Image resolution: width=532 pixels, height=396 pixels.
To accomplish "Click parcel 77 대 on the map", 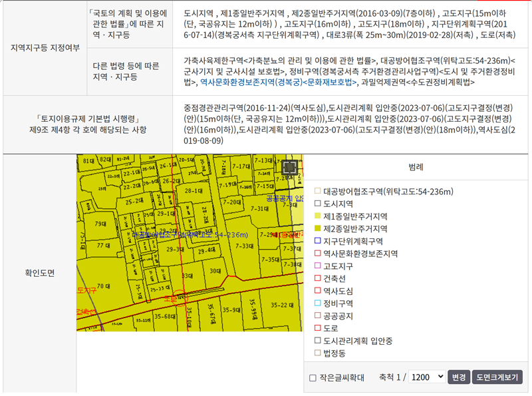I will (103, 245).
